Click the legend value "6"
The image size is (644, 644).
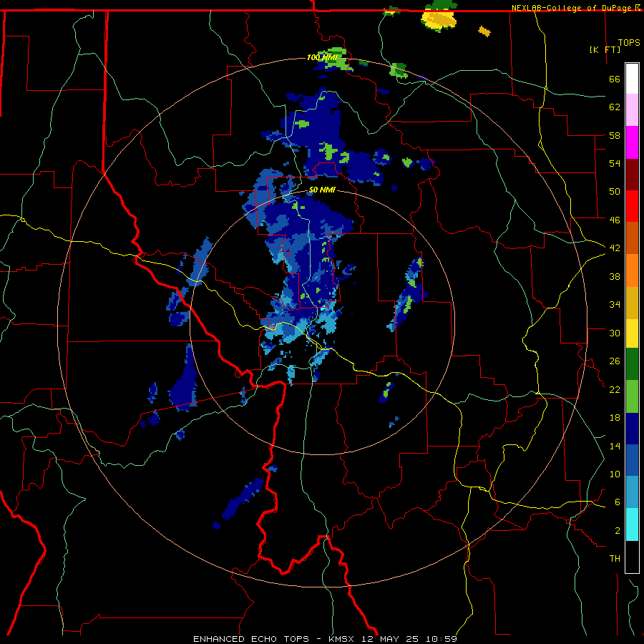[618, 502]
